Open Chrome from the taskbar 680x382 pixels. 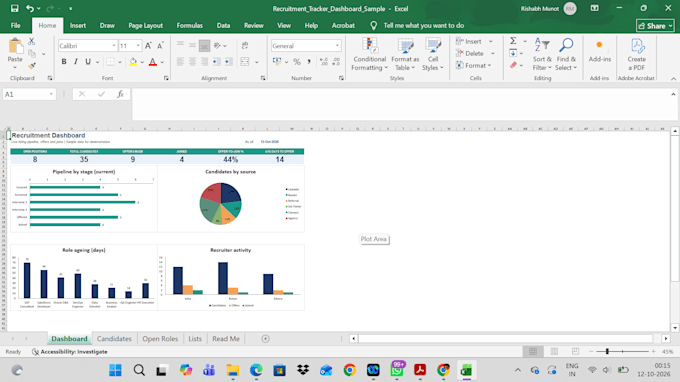pyautogui.click(x=350, y=370)
